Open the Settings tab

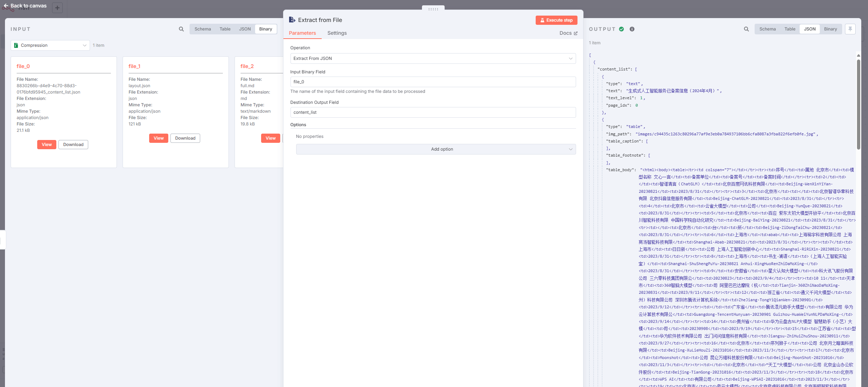coord(337,33)
